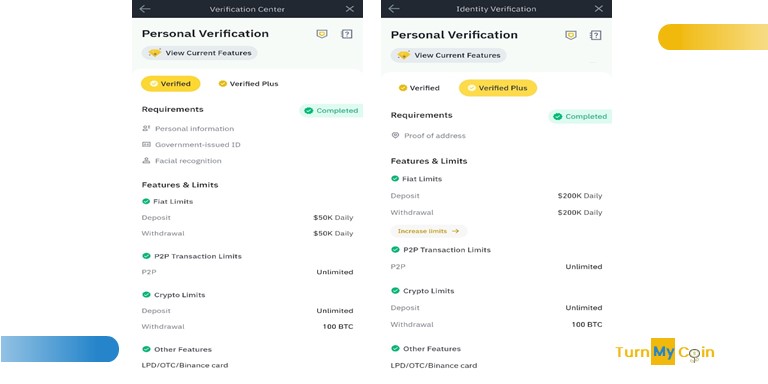
Task: Tap Completed badge in Verification Center
Action: point(331,111)
